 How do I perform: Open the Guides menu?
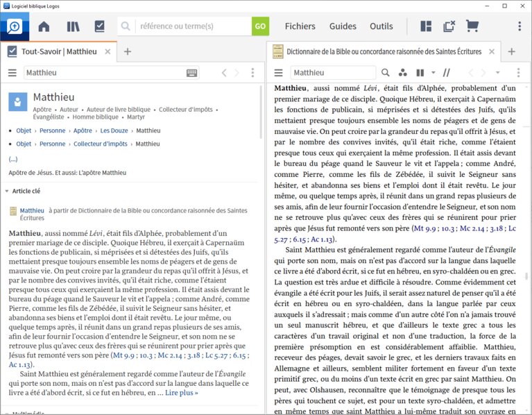(343, 26)
